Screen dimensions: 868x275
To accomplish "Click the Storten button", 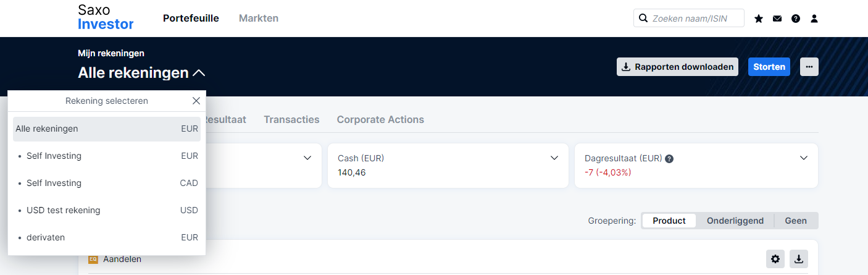I will (769, 67).
